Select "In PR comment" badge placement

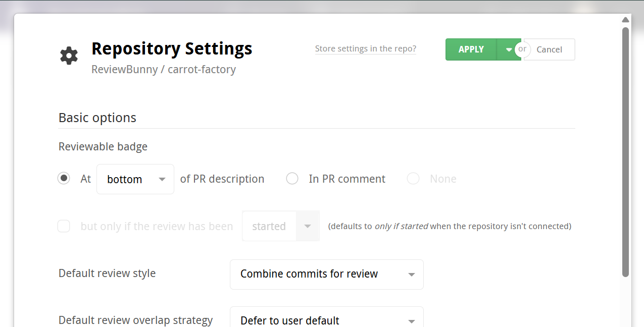[x=292, y=178]
